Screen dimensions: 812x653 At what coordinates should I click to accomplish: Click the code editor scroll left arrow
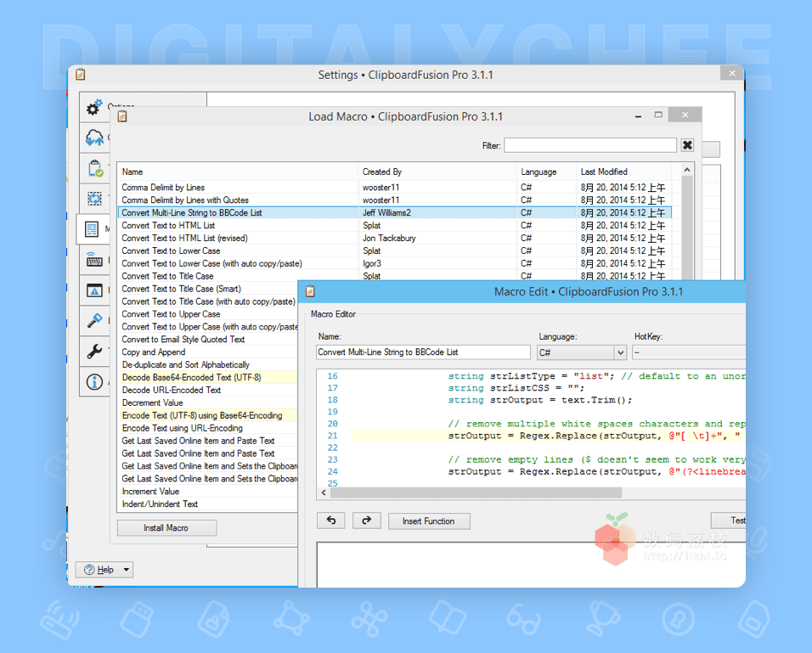pyautogui.click(x=324, y=493)
